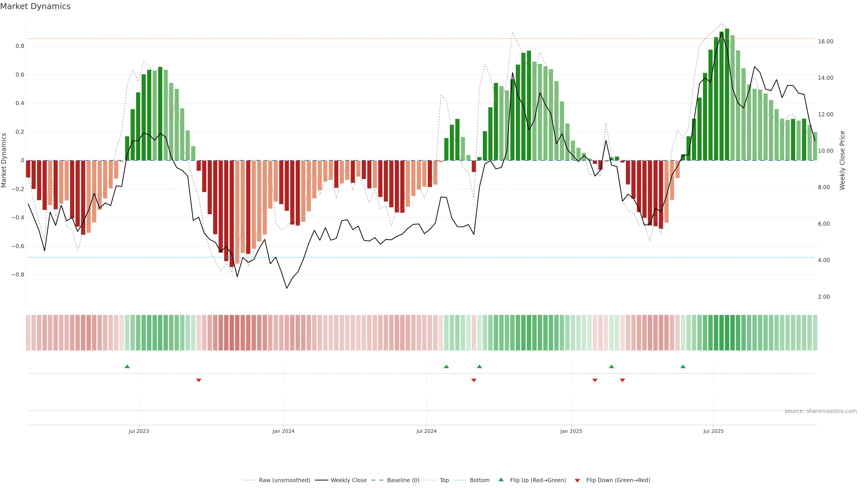Click the Jul 2025 x-axis label

(713, 431)
